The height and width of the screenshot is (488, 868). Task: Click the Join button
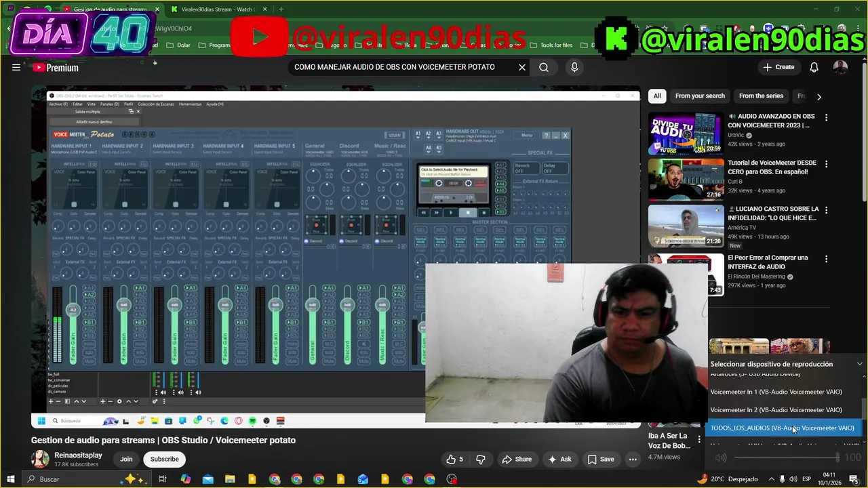pos(126,459)
